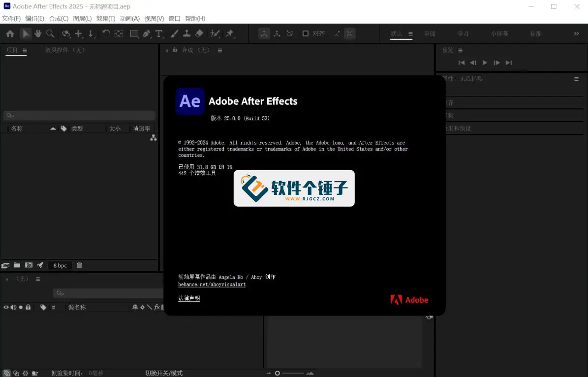Screen dimensions: 588x377
Task: Toggle the composition viewer lock icon
Action: point(175,50)
